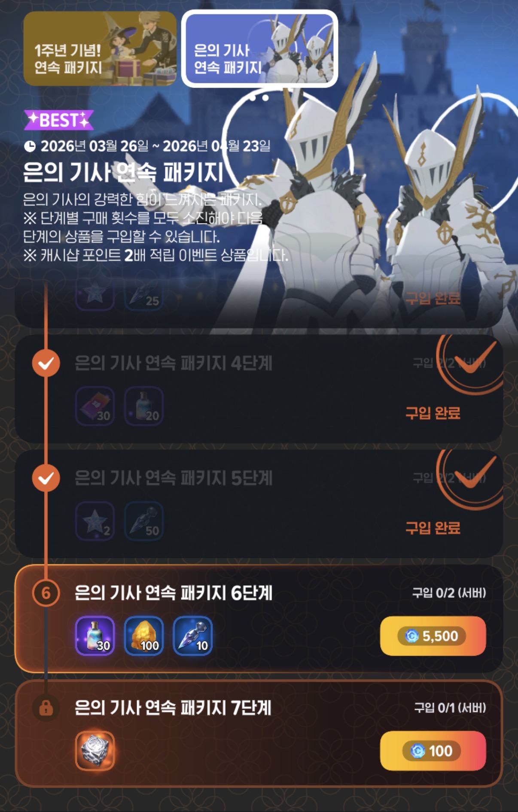
Task: Select the 1주년 기념 연속 패키지 tab
Action: click(100, 48)
